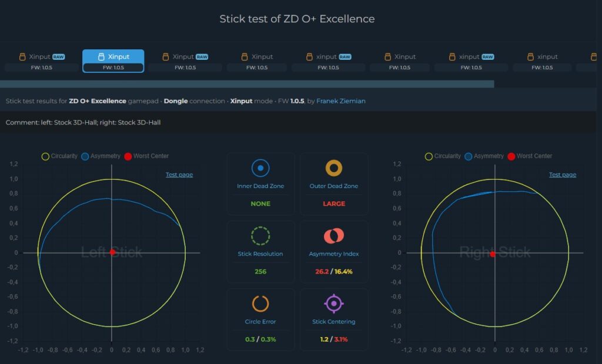
Task: Click the gamepad icon on the selected Xinput tab
Action: pyautogui.click(x=101, y=57)
